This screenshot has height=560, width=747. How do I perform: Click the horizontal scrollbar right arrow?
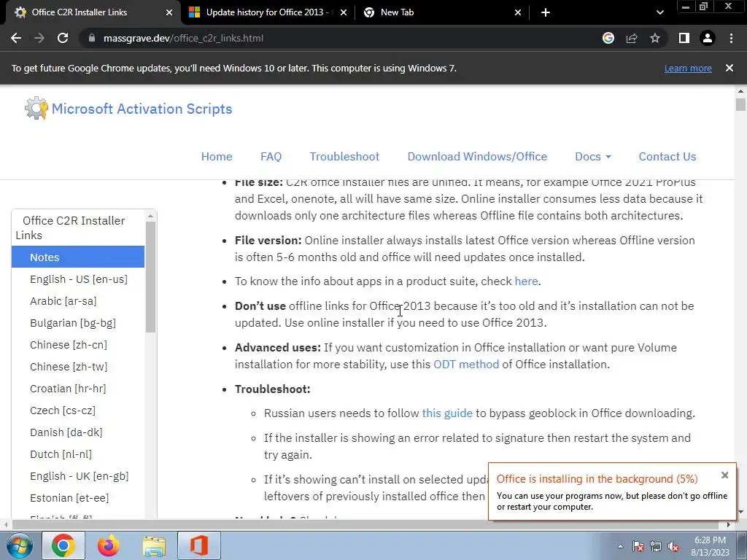729,524
